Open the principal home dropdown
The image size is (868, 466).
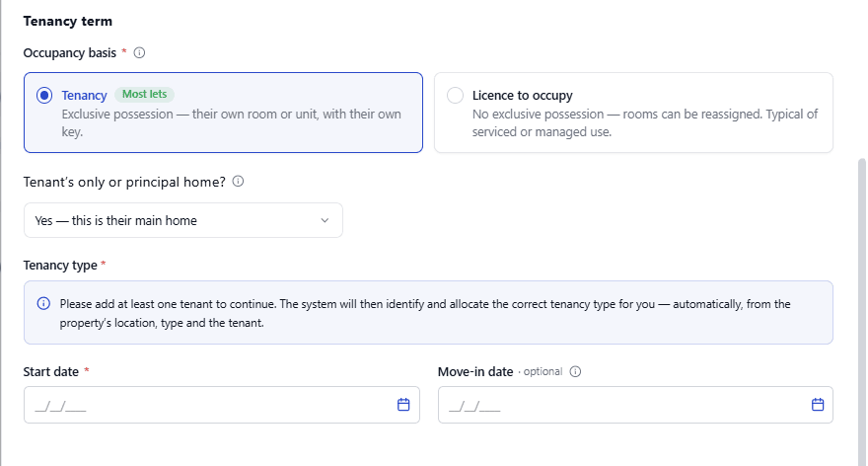[183, 220]
